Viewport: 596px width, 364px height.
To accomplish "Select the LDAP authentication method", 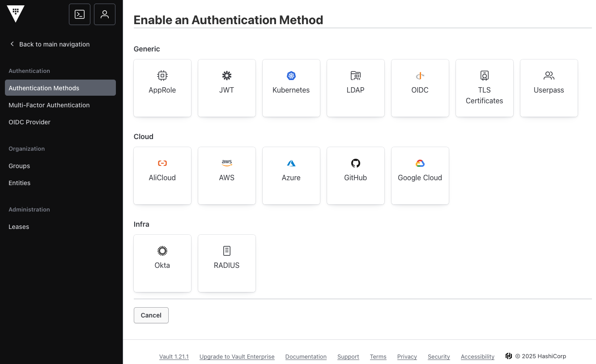I will (356, 88).
